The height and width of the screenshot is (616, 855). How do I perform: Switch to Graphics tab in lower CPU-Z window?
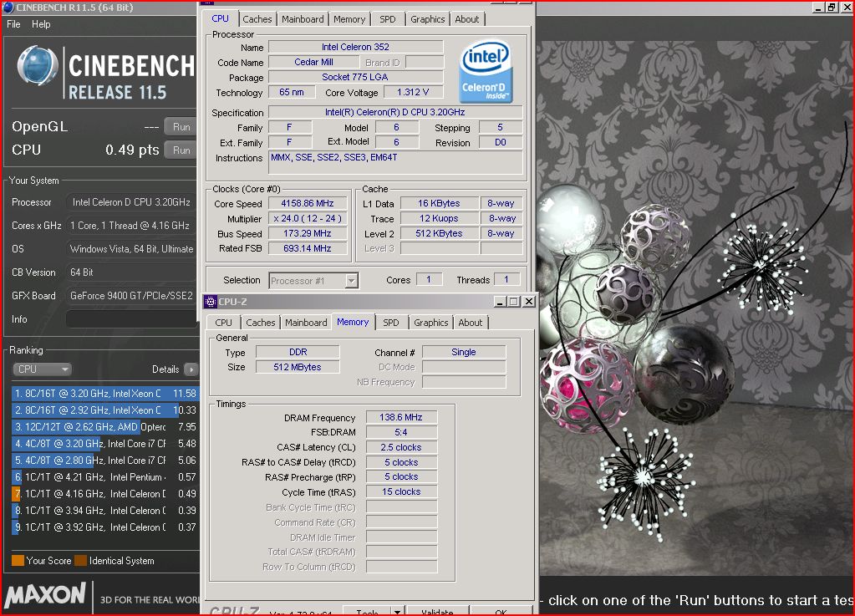tap(430, 322)
